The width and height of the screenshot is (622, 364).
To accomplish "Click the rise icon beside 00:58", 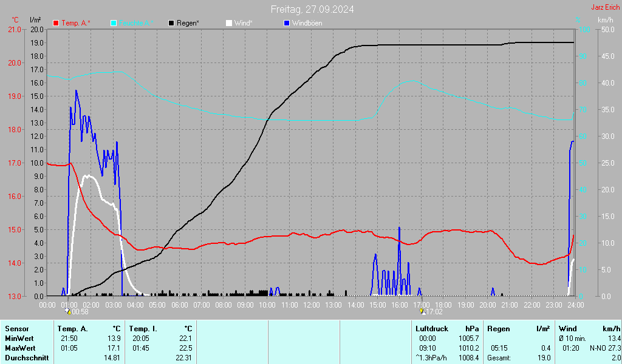I will (68, 311).
